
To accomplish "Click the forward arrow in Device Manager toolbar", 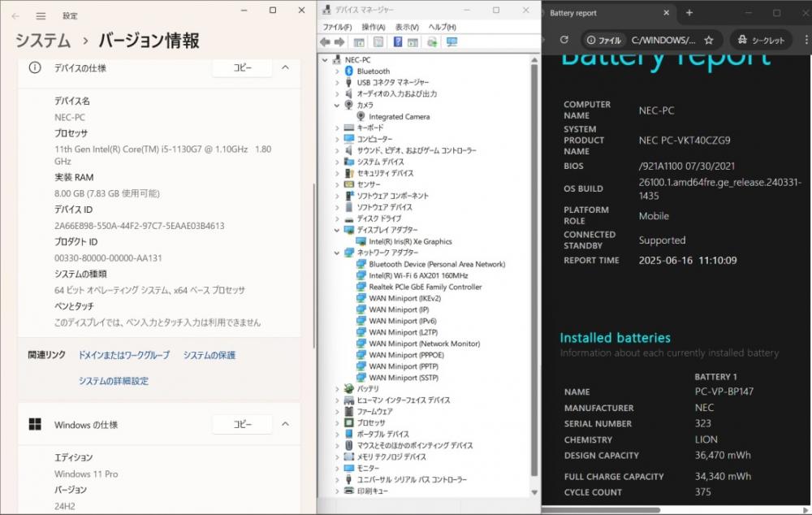I will click(x=339, y=42).
